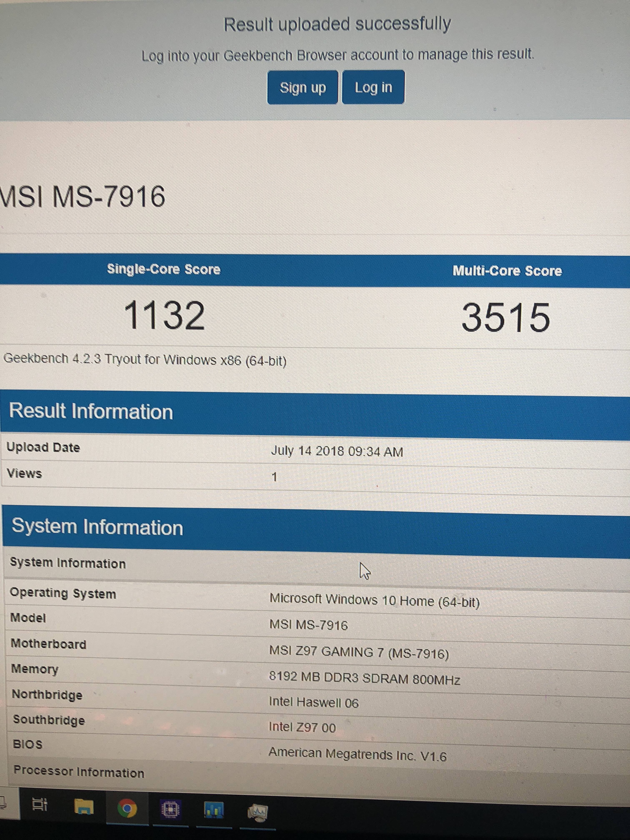Switch to Google Chrome in the taskbar

pyautogui.click(x=127, y=808)
